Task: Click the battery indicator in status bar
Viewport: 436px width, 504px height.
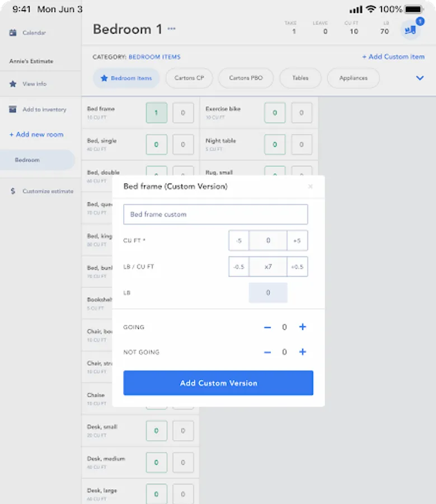Action: click(414, 10)
